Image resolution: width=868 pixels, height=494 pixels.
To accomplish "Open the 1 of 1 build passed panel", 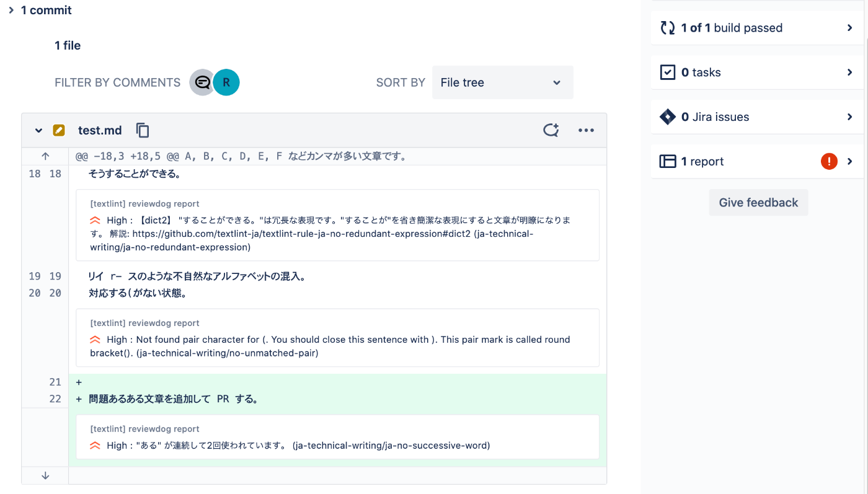I will [x=757, y=28].
